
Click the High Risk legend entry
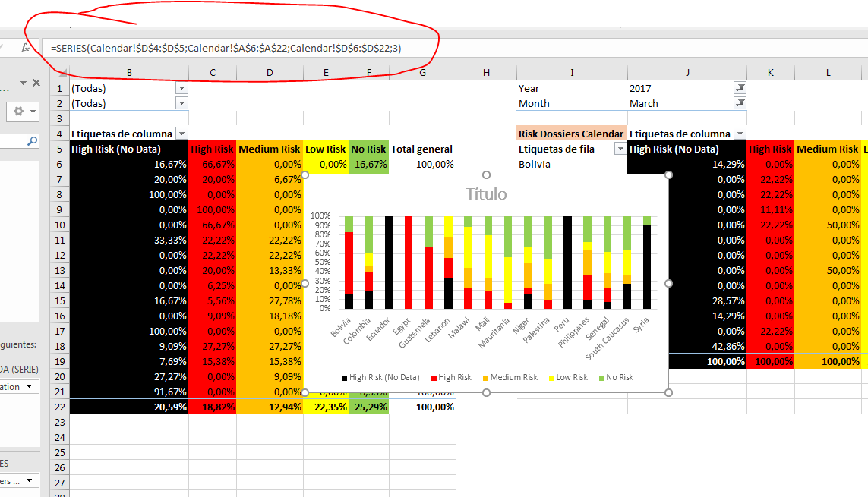(450, 378)
